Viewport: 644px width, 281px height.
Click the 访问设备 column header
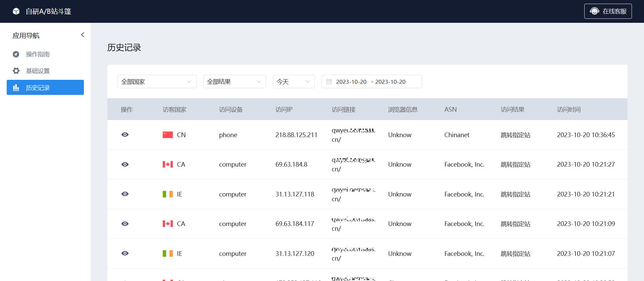click(x=231, y=109)
